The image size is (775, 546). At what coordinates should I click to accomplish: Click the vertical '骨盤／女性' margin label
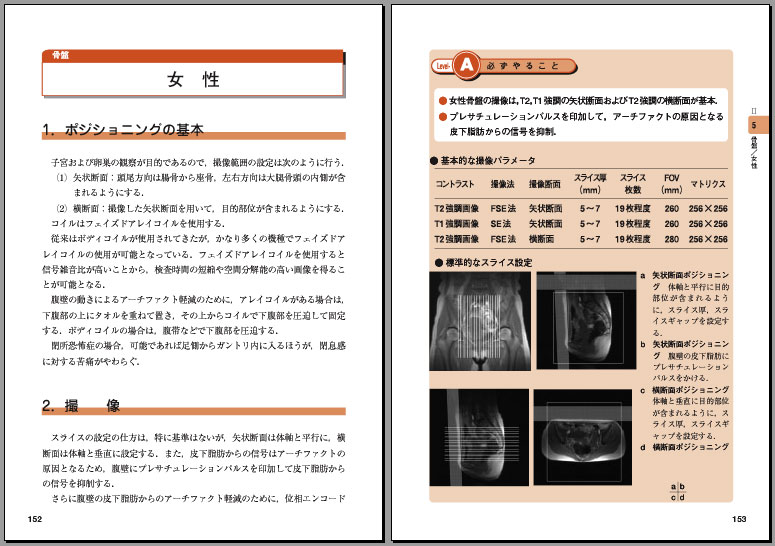[754, 153]
